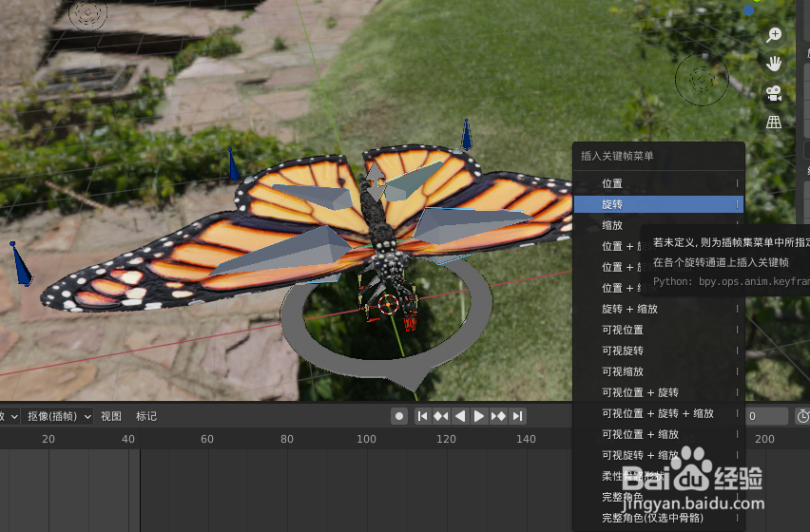The image size is (810, 532).
Task: Jump to the timeline end frame
Action: (x=517, y=416)
